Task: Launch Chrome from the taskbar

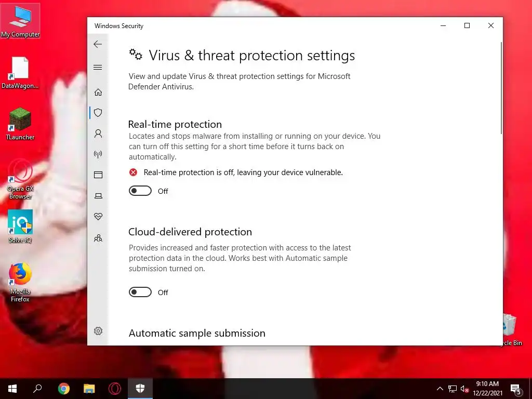Action: tap(63, 389)
